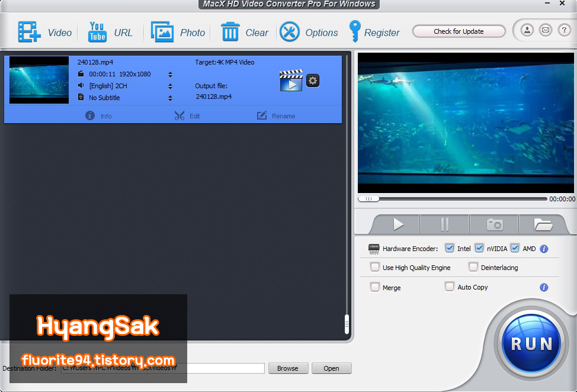The width and height of the screenshot is (577, 392).
Task: Click the YouTube URL icon
Action: point(97,32)
